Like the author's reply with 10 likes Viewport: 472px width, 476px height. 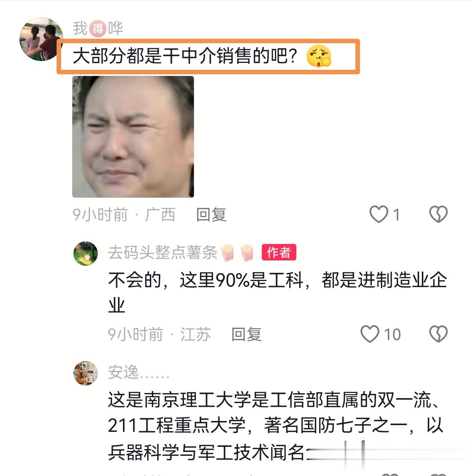370,334
